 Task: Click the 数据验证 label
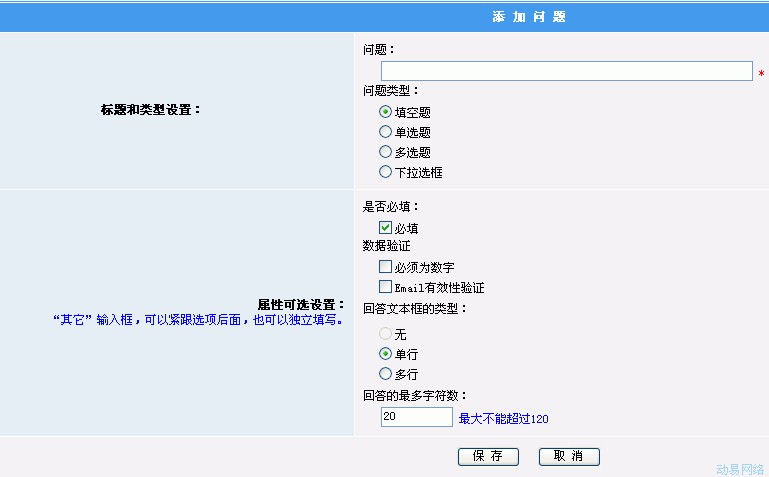pos(386,246)
